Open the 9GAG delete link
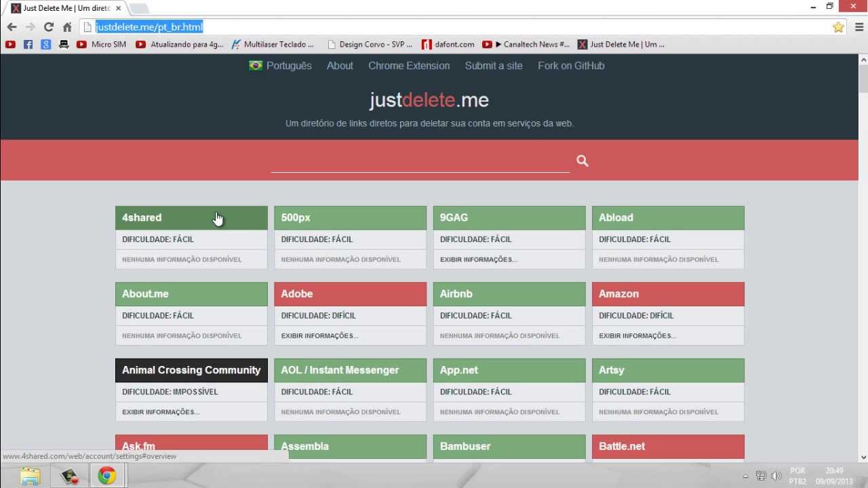Image resolution: width=868 pixels, height=488 pixels. (509, 218)
